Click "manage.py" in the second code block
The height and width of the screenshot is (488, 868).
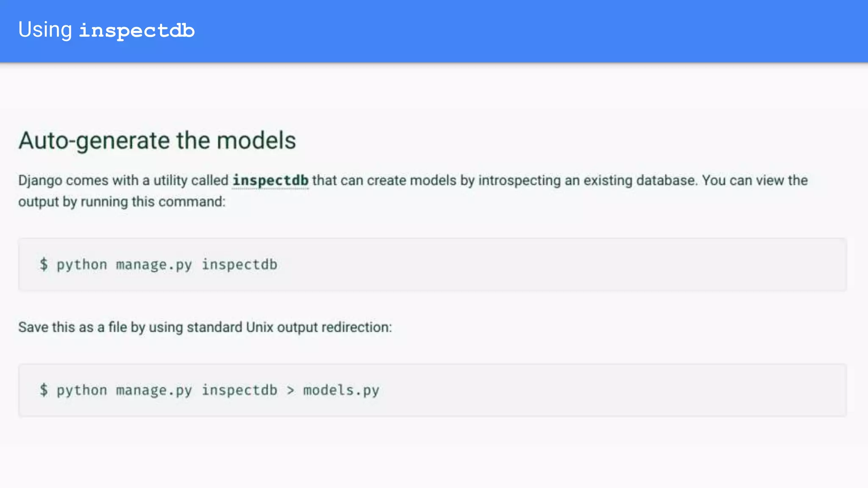tap(154, 390)
